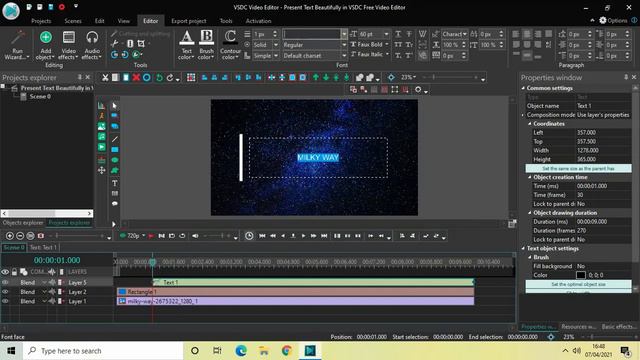This screenshot has height=360, width=640.
Task: Open the Tools ribbon tab
Action: click(x=226, y=21)
